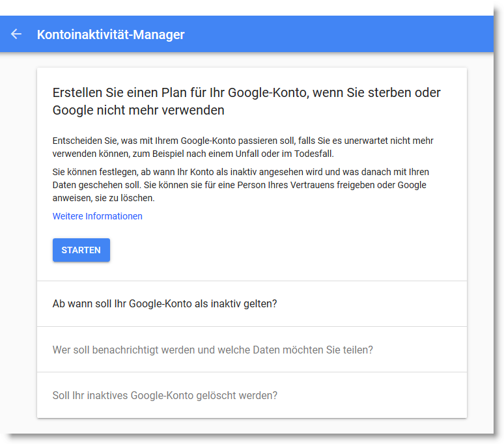504x444 pixels.
Task: Open the Weitere Informationen link
Action: click(98, 216)
